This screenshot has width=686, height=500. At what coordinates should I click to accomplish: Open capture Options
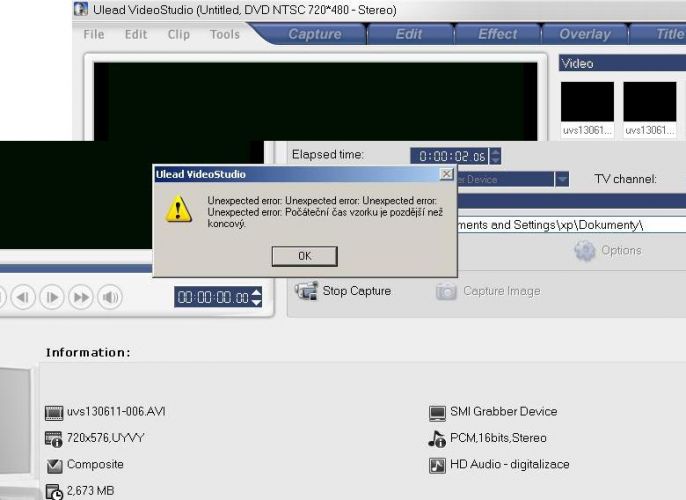608,251
